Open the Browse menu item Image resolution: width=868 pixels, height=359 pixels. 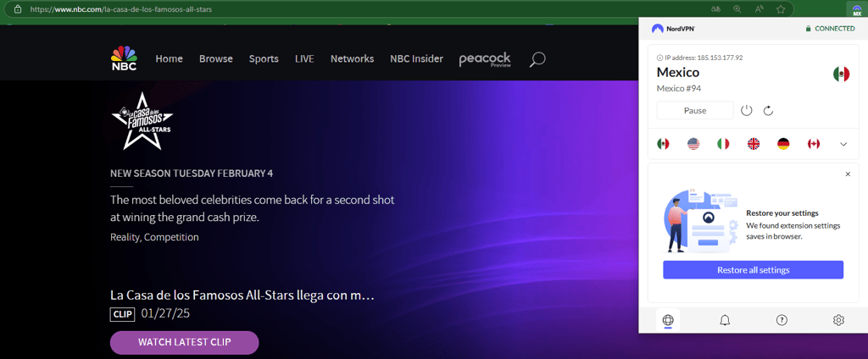[x=216, y=58]
